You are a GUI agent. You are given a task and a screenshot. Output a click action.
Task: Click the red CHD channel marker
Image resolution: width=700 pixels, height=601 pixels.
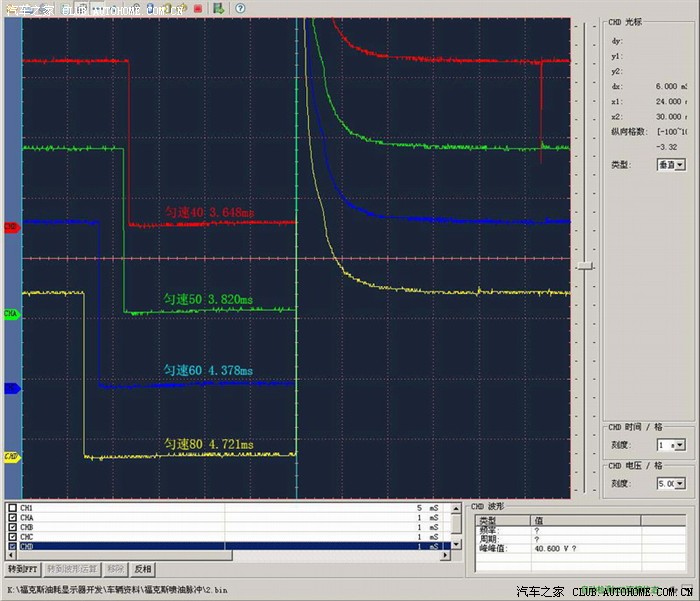tap(12, 227)
